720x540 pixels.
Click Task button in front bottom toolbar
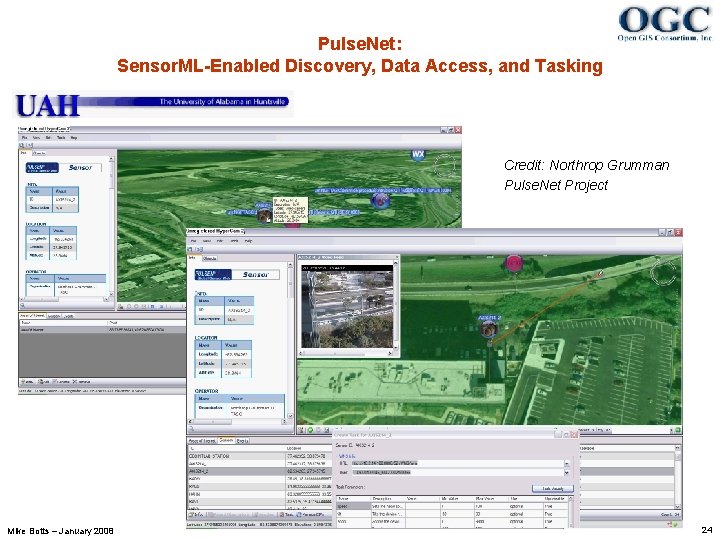point(288,515)
